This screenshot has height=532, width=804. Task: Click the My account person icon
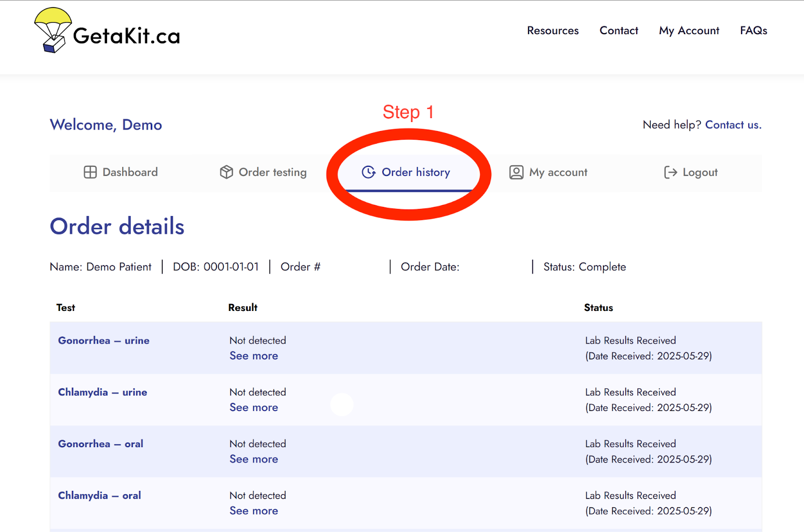[516, 172]
